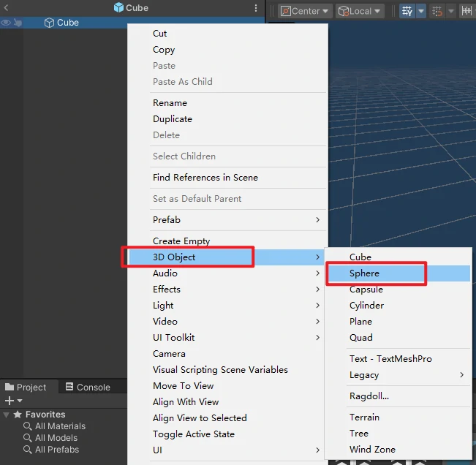Click the pickability hand icon beside Cube
Image resolution: width=476 pixels, height=465 pixels.
[x=18, y=23]
